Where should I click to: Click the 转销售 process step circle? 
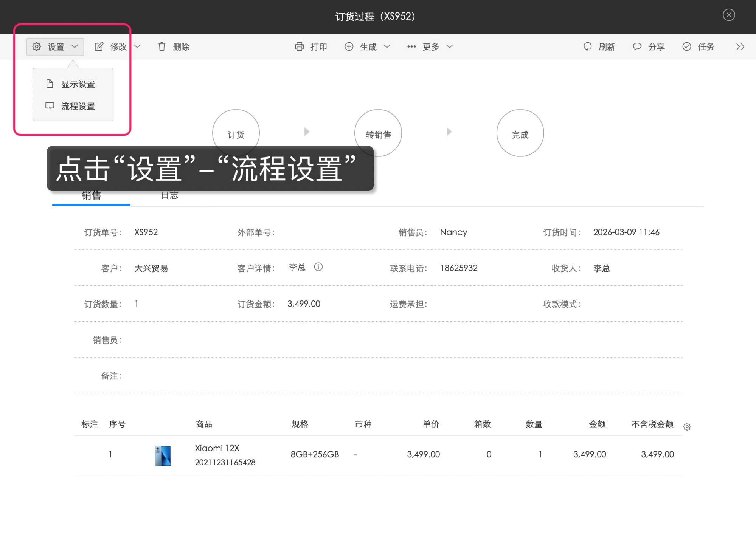point(378,133)
